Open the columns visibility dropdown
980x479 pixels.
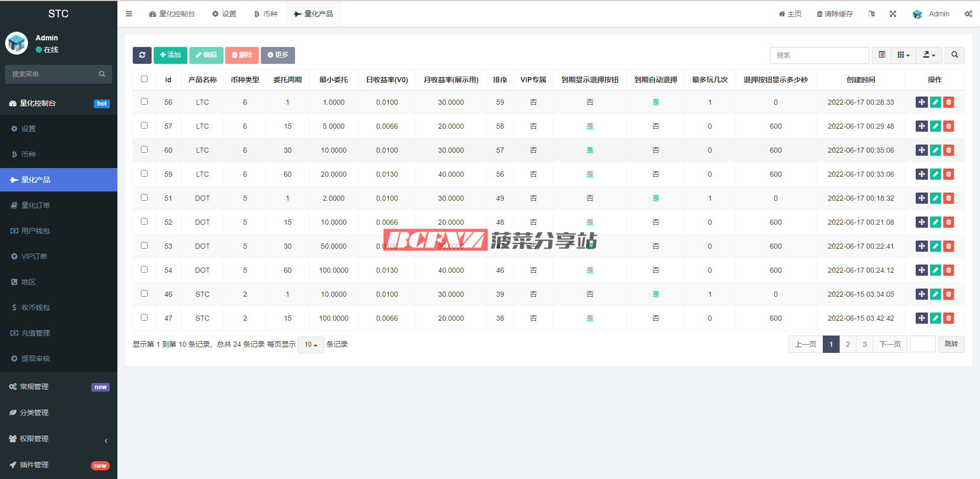(x=903, y=55)
